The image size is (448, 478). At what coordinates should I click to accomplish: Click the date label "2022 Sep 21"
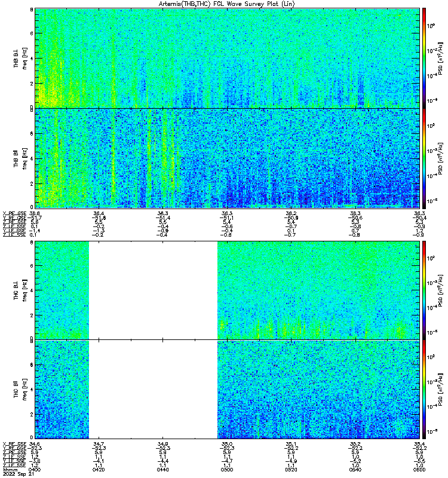click(19, 474)
